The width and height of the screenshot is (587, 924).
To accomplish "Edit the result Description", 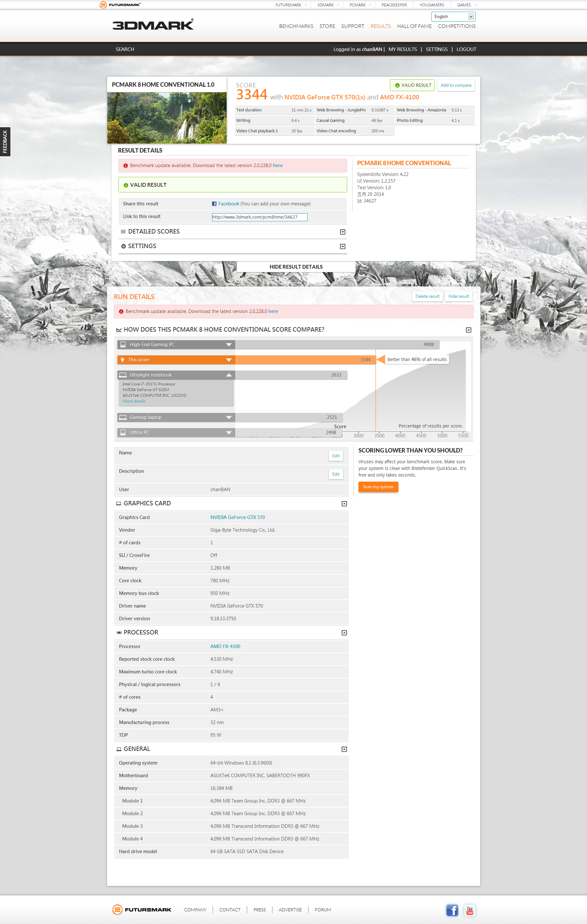I will point(336,474).
